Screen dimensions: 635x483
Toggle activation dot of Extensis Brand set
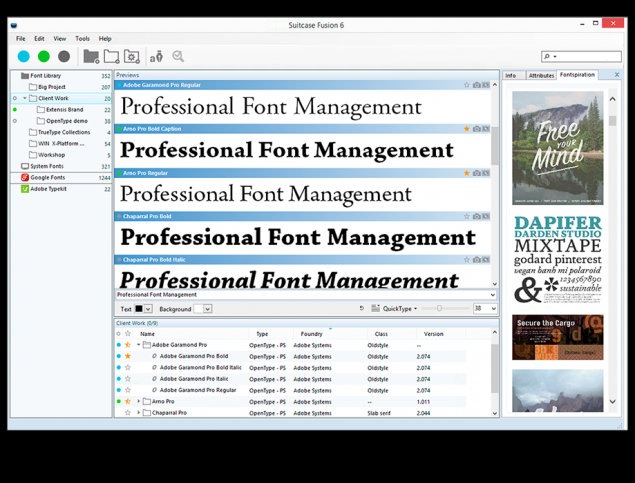pos(15,110)
